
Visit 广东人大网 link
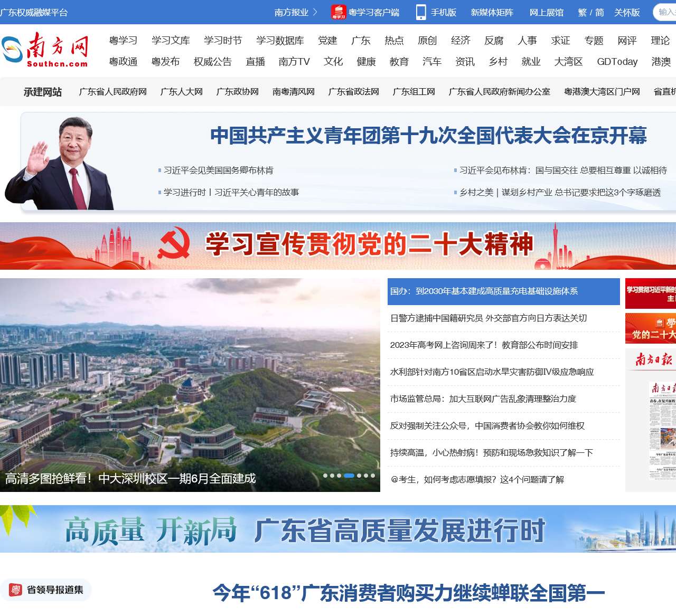tap(182, 92)
